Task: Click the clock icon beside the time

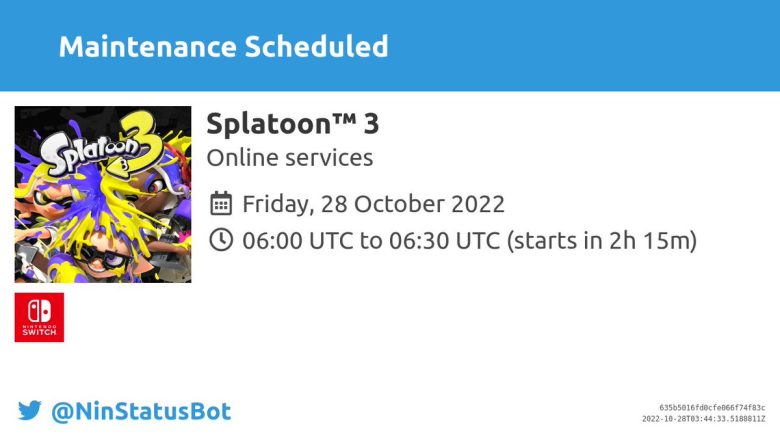Action: tap(221, 240)
